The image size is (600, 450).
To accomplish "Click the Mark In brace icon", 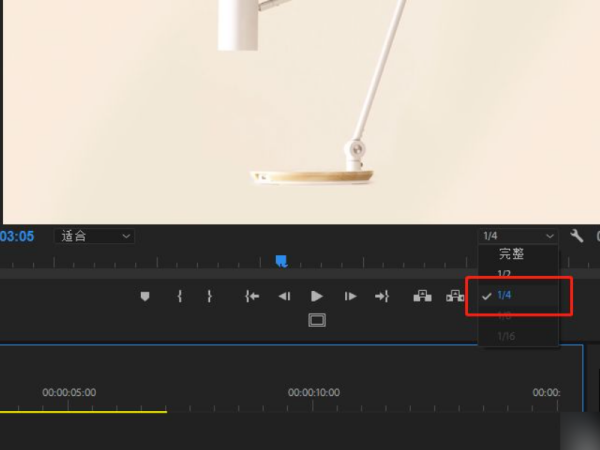I will (x=180, y=296).
